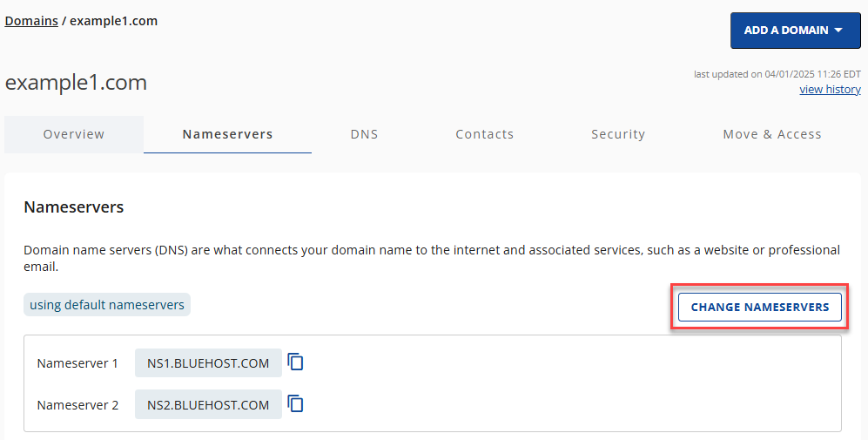Copy the Nameserver 2 value
The width and height of the screenshot is (868, 440).
click(x=296, y=403)
